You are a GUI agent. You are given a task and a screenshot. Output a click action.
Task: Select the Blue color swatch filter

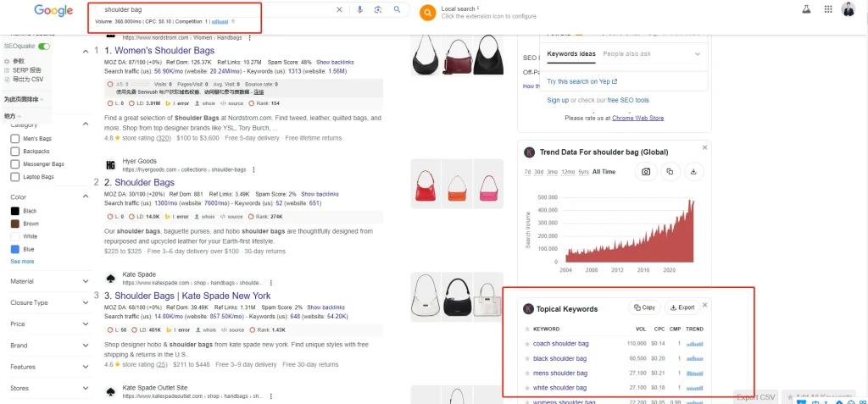[15, 249]
